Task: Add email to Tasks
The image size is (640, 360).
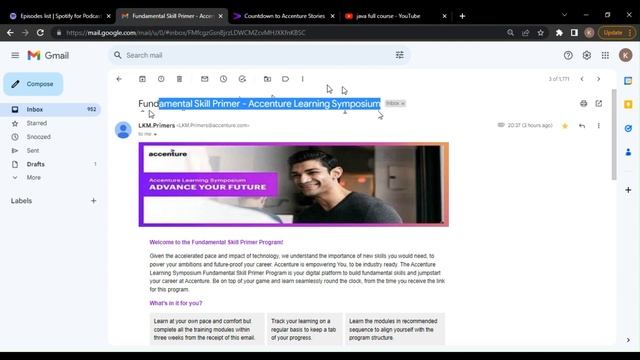Action: (x=242, y=79)
